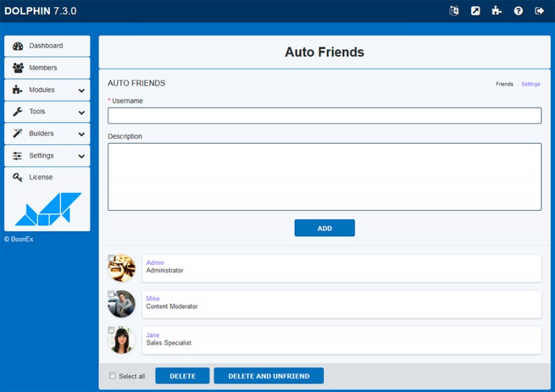The width and height of the screenshot is (555, 392).
Task: Tick the checkbox next to Jane
Action: pos(111,330)
